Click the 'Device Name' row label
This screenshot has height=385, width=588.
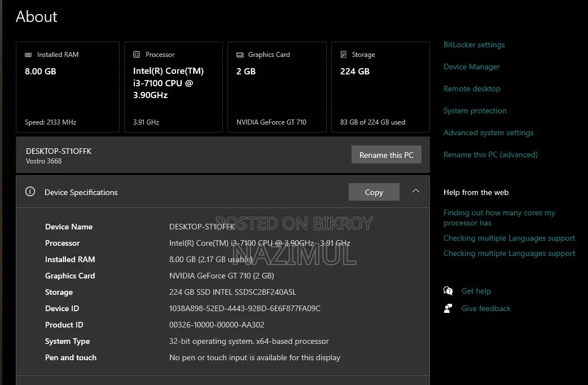(69, 227)
